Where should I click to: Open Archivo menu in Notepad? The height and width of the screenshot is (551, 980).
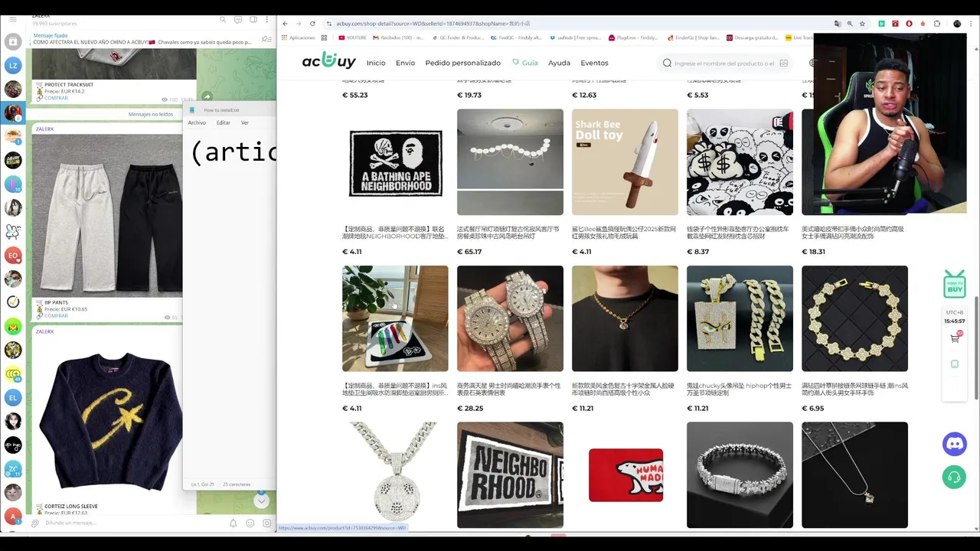coord(197,122)
